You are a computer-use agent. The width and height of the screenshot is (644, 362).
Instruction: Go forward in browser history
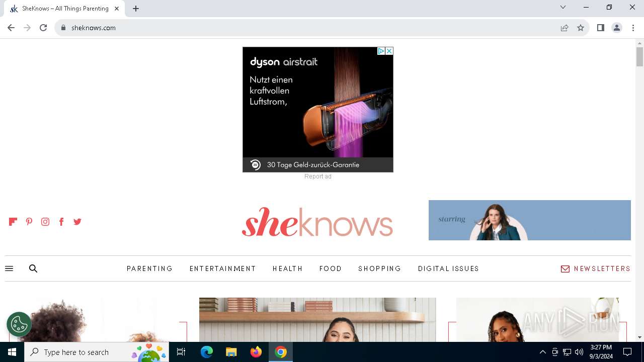(27, 28)
